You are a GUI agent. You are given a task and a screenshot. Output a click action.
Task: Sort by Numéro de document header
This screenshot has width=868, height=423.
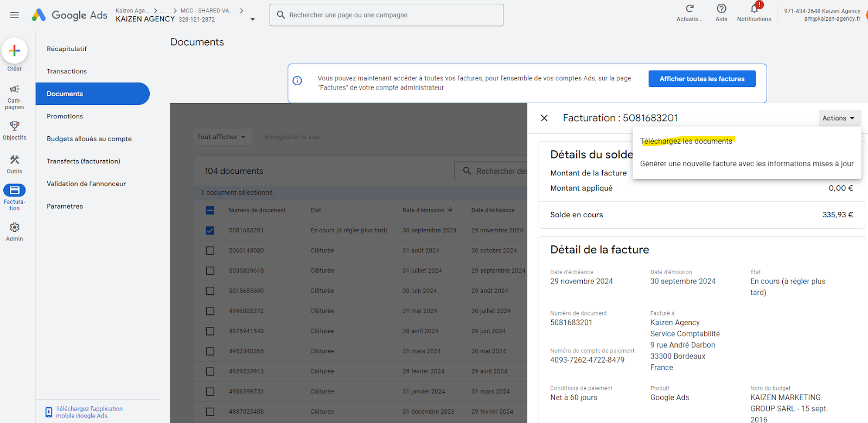click(257, 210)
